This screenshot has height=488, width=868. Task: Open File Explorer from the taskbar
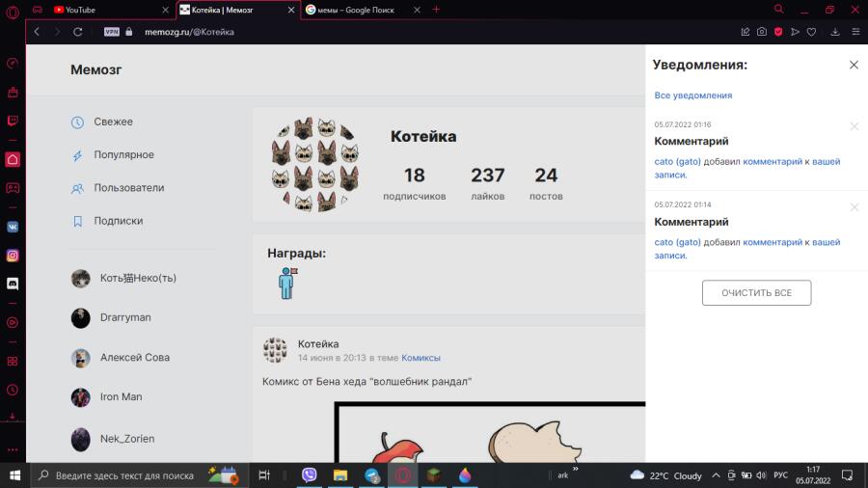coord(339,475)
